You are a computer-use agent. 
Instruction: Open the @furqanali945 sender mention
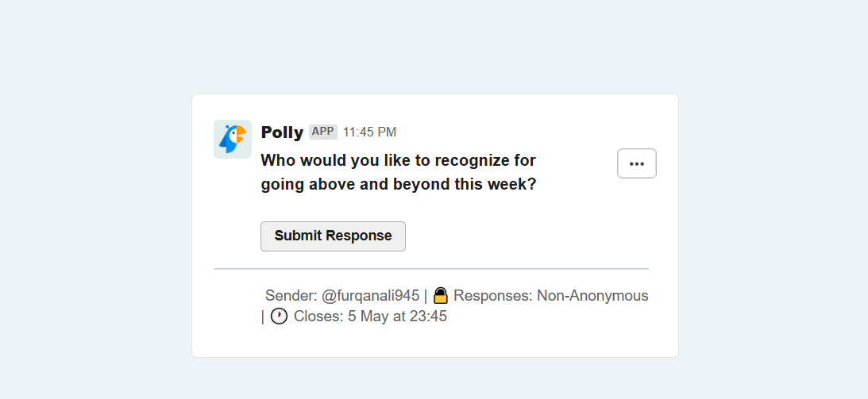(x=370, y=296)
